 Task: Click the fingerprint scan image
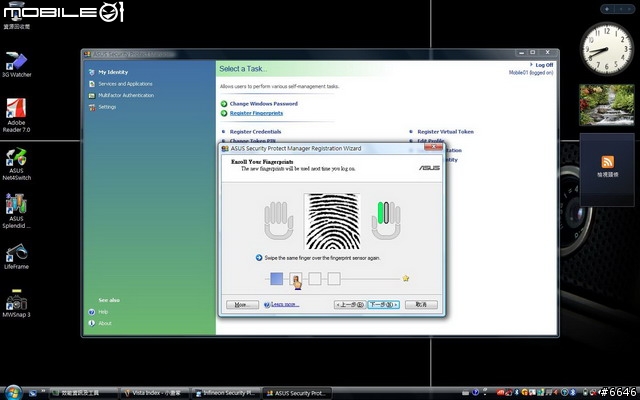332,221
